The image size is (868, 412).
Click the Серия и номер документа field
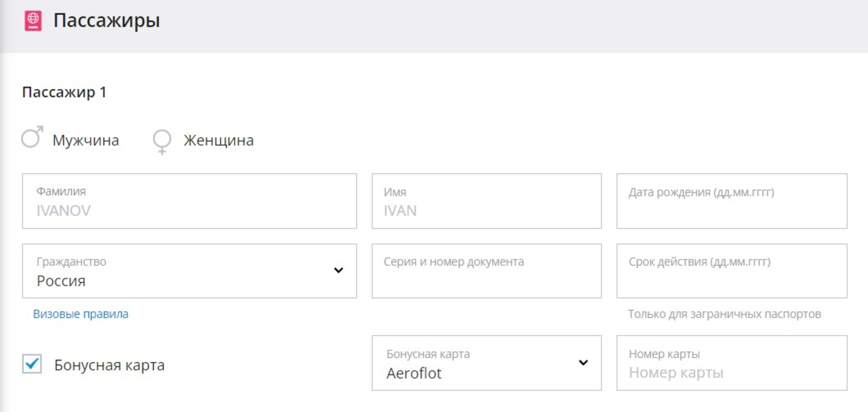coord(486,272)
